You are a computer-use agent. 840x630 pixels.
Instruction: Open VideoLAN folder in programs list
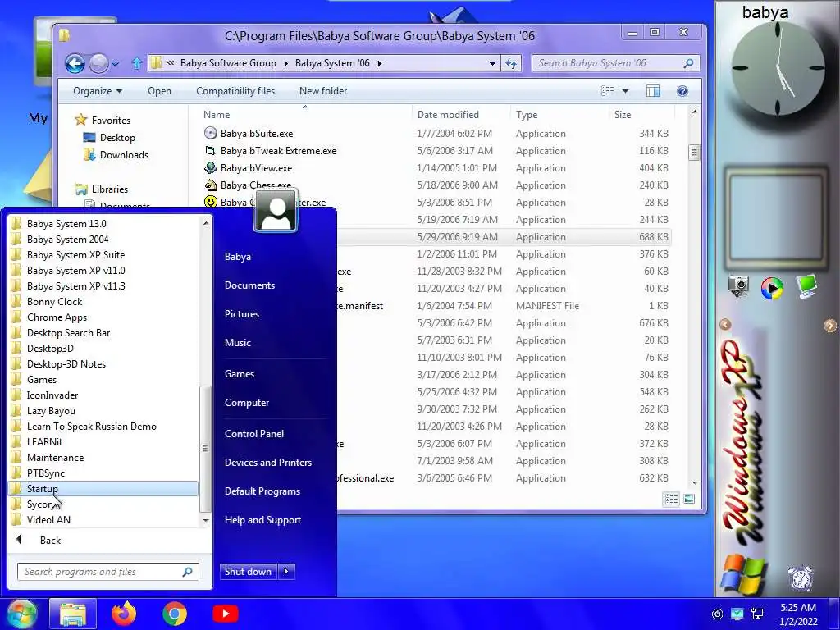click(103, 519)
